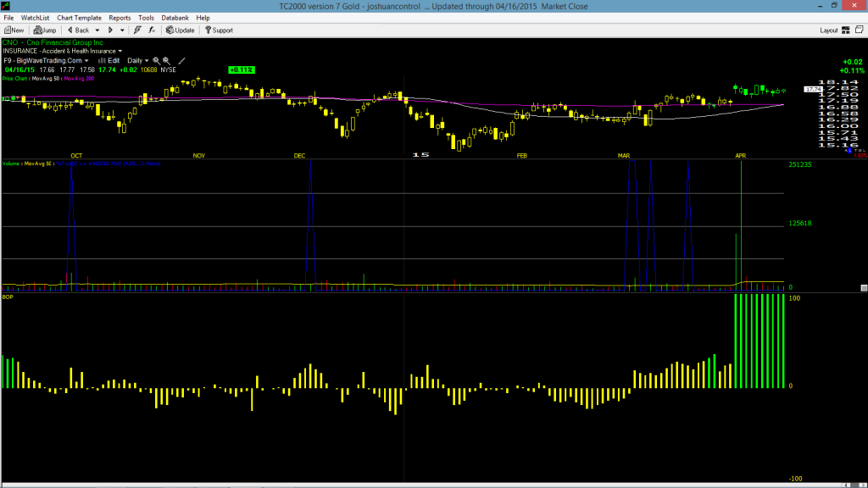Screen dimensions: 868x488
Task: Click the TC2000 app icon in title bar
Action: point(6,6)
